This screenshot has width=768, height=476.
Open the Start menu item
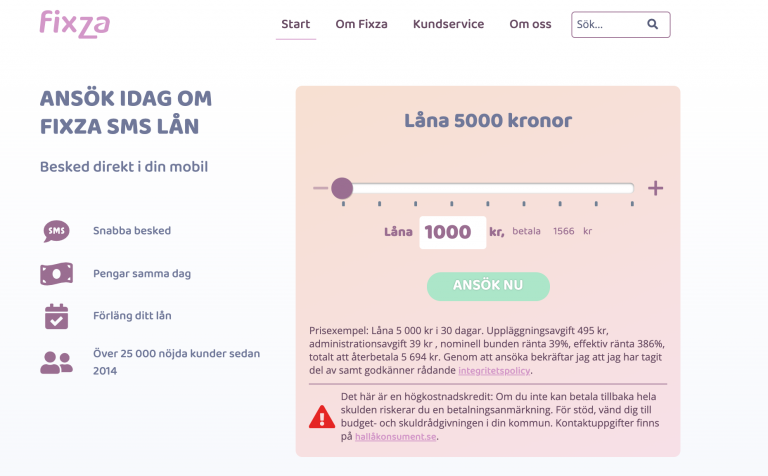(x=295, y=25)
